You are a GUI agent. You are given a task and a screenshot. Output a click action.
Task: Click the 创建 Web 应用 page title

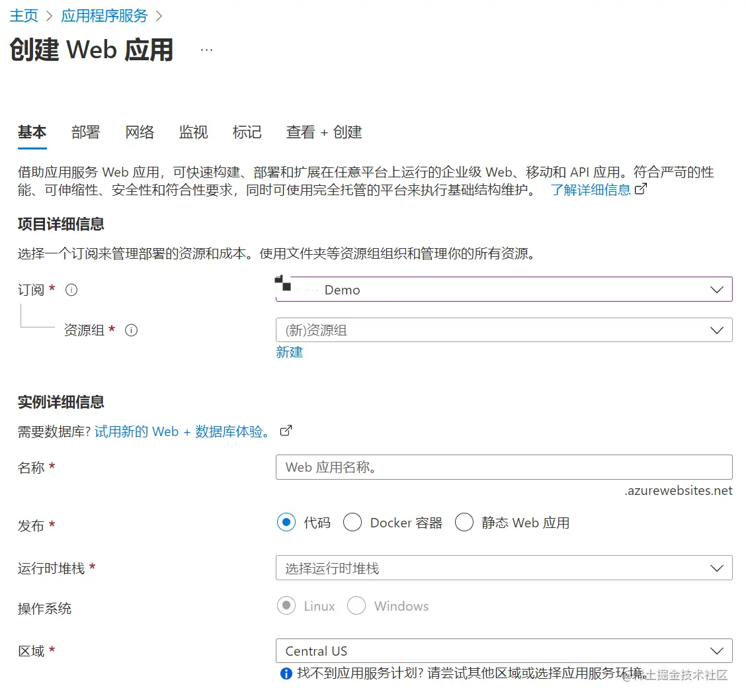pos(91,50)
